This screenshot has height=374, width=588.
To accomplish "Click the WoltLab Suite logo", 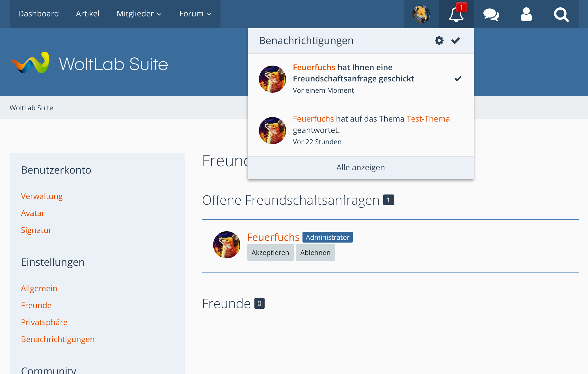I will pos(89,63).
